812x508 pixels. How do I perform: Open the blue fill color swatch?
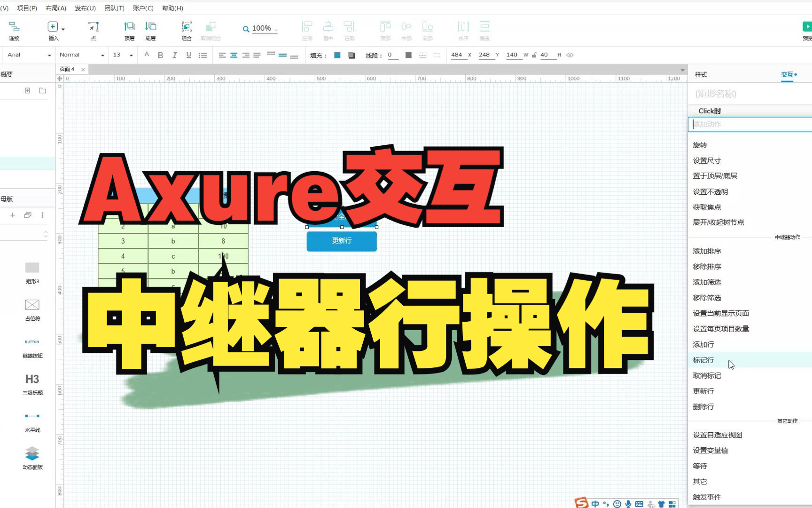(337, 55)
